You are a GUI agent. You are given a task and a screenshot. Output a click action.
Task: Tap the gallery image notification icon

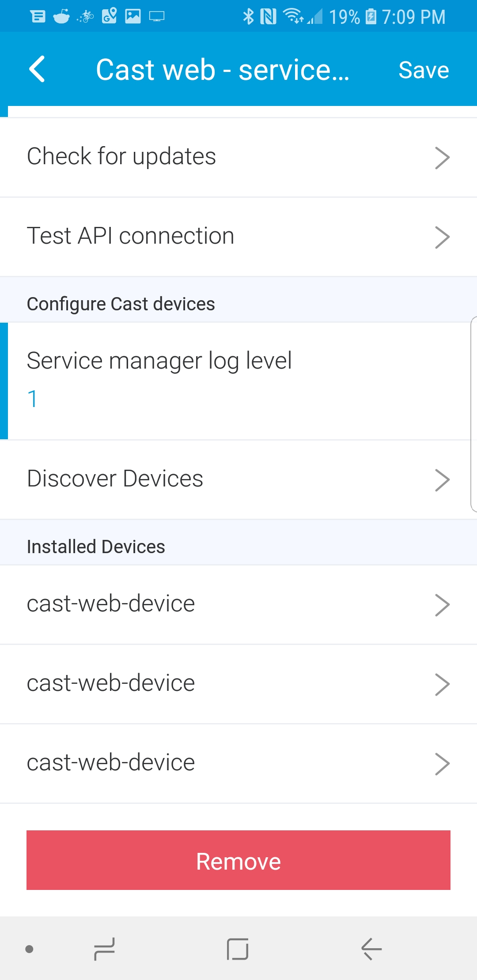click(133, 17)
